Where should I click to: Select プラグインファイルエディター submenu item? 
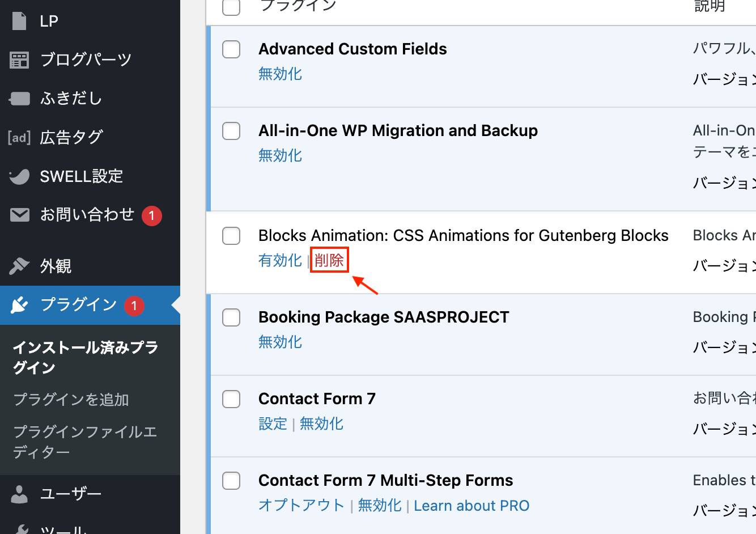tap(85, 442)
